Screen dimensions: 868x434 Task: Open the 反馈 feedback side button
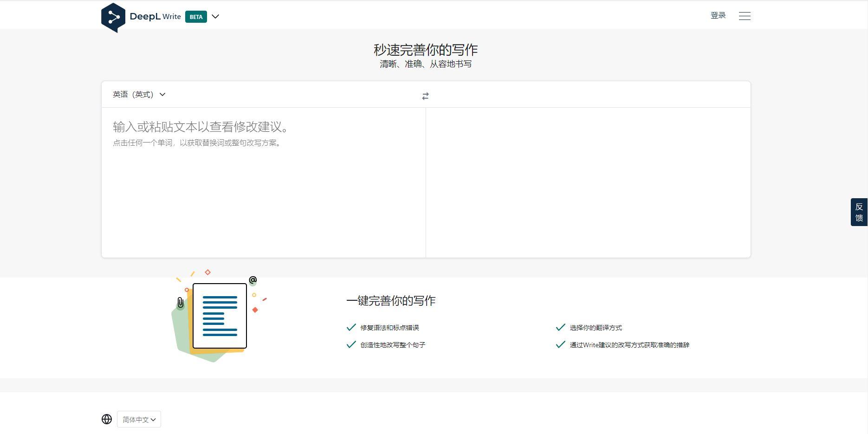859,212
